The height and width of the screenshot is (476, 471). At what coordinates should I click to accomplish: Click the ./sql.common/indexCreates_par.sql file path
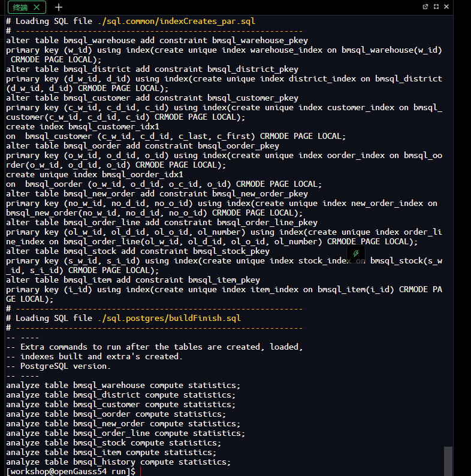[x=177, y=21]
